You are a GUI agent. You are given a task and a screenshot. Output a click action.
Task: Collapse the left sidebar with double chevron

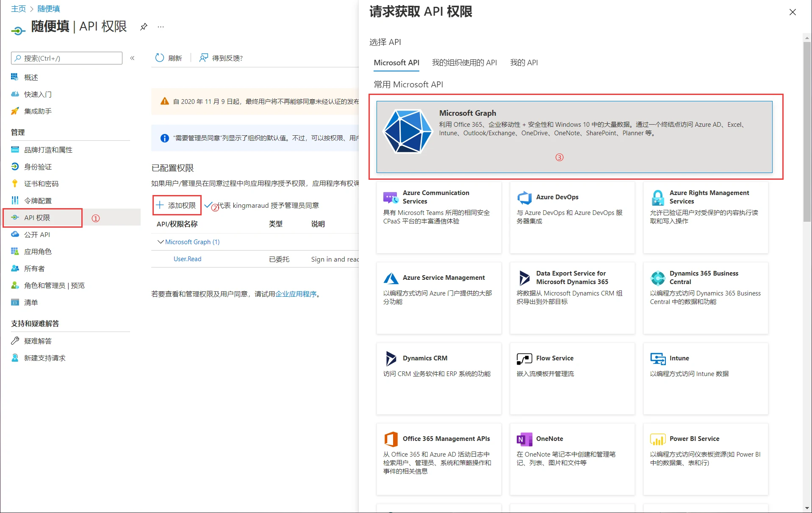tap(132, 58)
